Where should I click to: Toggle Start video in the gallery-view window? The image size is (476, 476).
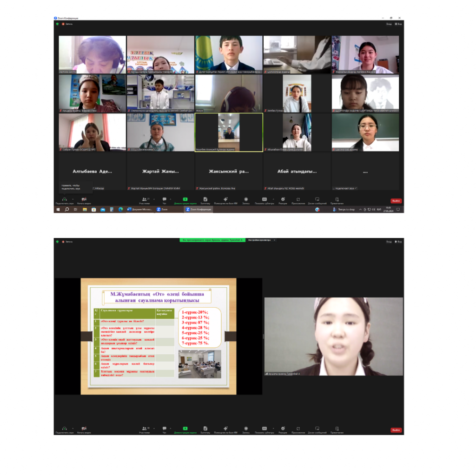click(x=84, y=201)
